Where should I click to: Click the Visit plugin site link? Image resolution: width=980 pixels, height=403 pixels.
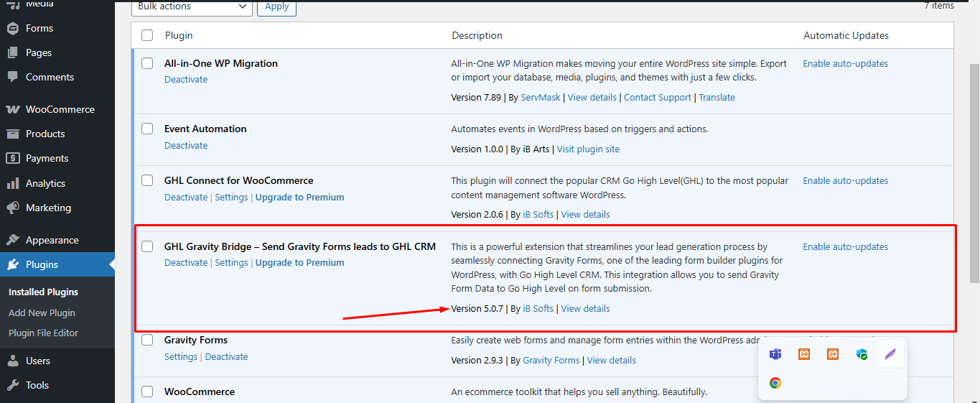[589, 149]
